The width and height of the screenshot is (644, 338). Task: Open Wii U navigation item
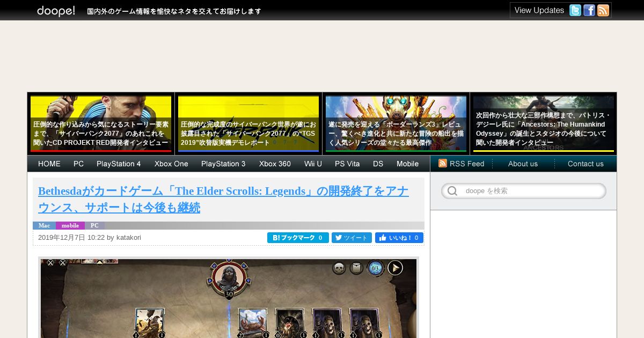click(313, 164)
